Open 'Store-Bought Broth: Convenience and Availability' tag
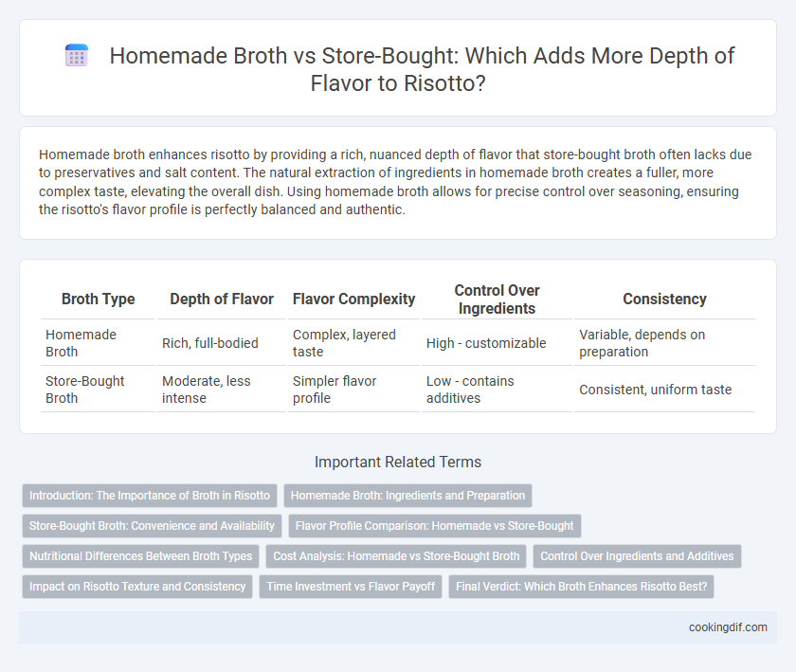 point(152,526)
